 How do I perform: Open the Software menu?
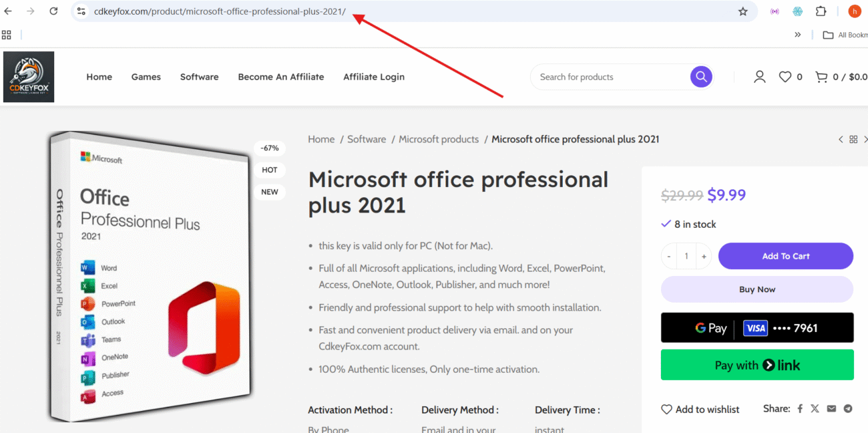coord(199,77)
